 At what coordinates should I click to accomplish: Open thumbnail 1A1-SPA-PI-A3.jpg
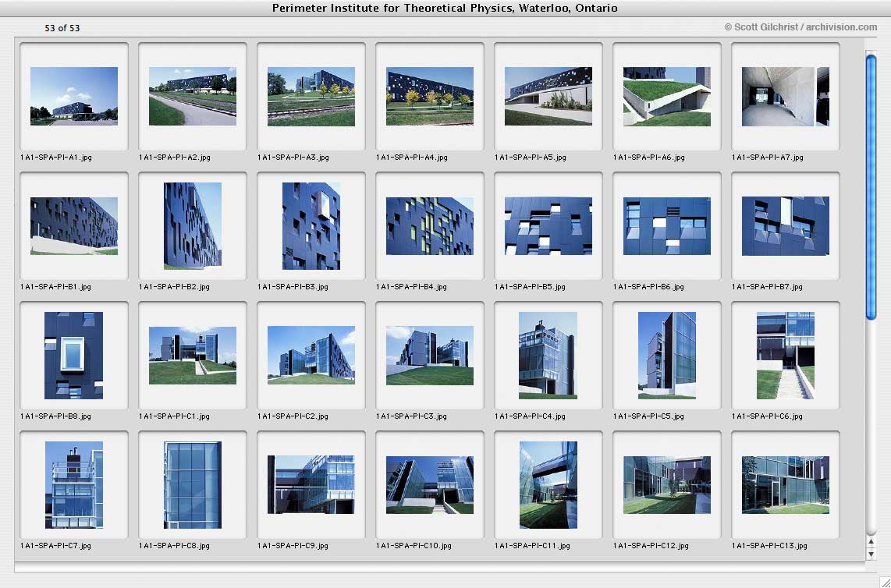[x=311, y=96]
